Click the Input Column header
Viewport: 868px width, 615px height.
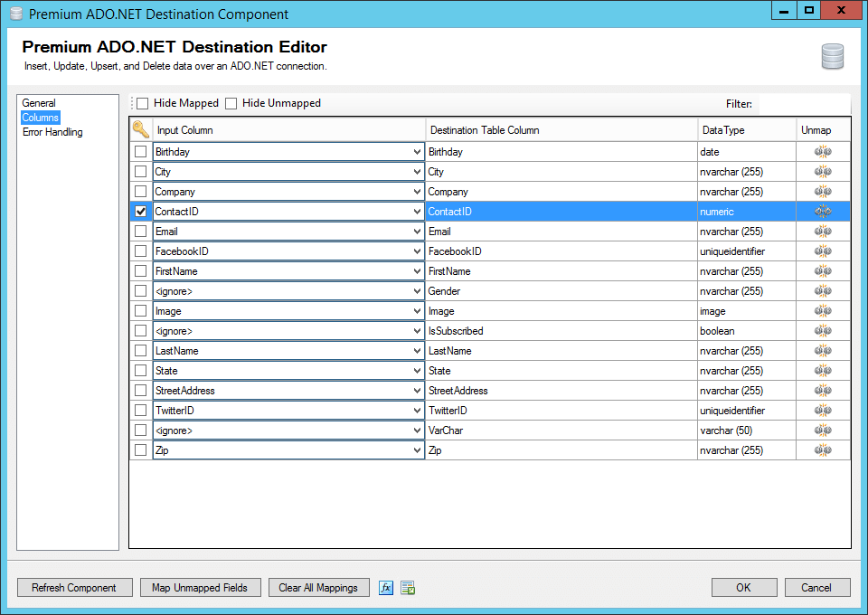click(289, 130)
